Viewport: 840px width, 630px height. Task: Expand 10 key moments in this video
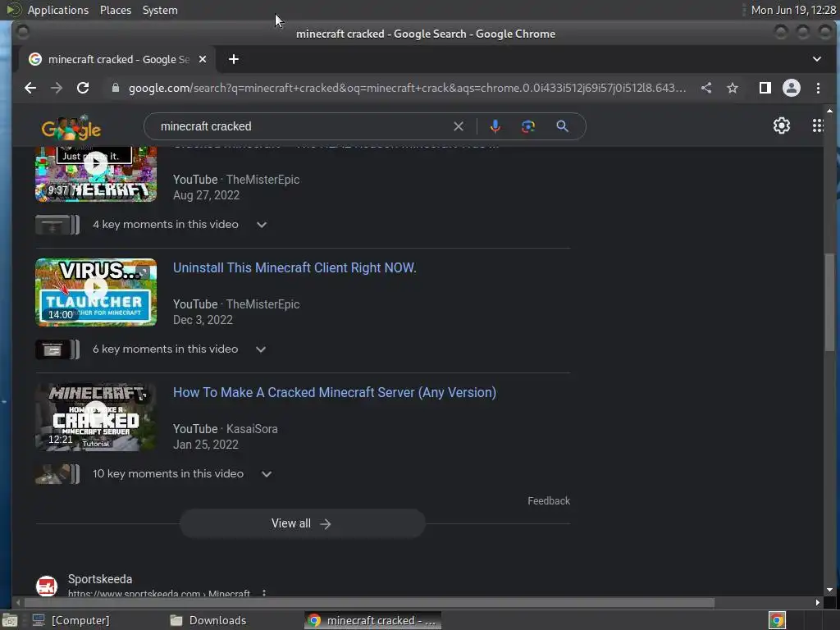(x=267, y=474)
